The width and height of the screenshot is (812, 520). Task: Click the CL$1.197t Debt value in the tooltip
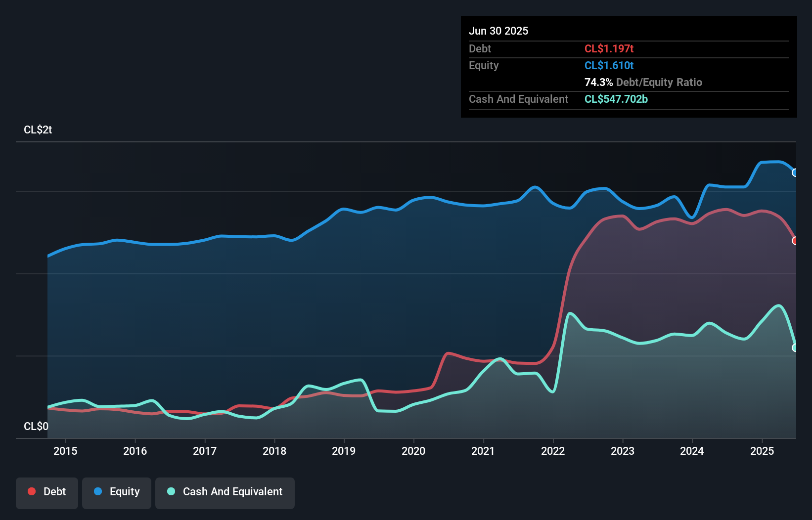(x=609, y=48)
